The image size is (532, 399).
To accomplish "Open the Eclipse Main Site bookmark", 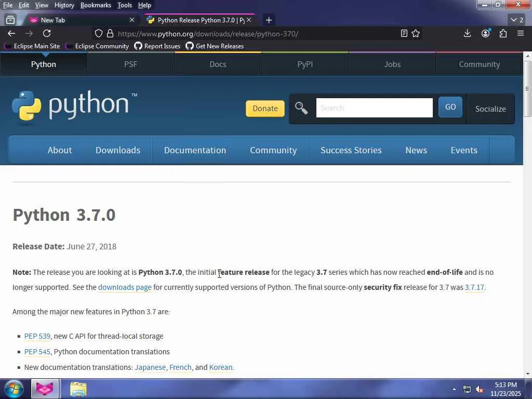I will 33,46.
